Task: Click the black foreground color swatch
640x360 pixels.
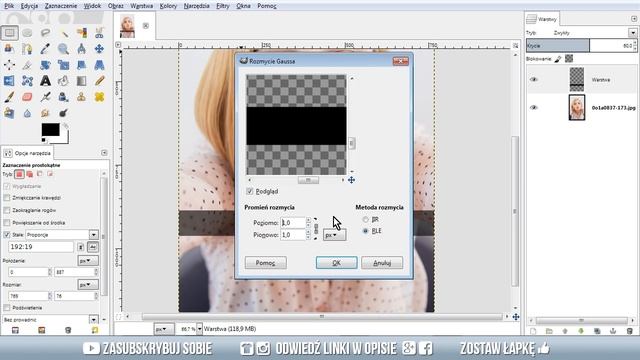Action: click(50, 129)
